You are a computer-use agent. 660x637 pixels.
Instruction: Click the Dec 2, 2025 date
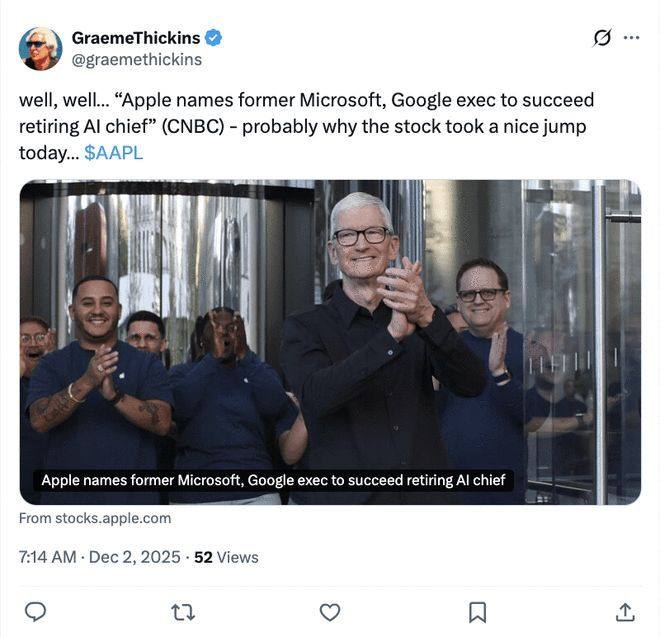(x=136, y=557)
